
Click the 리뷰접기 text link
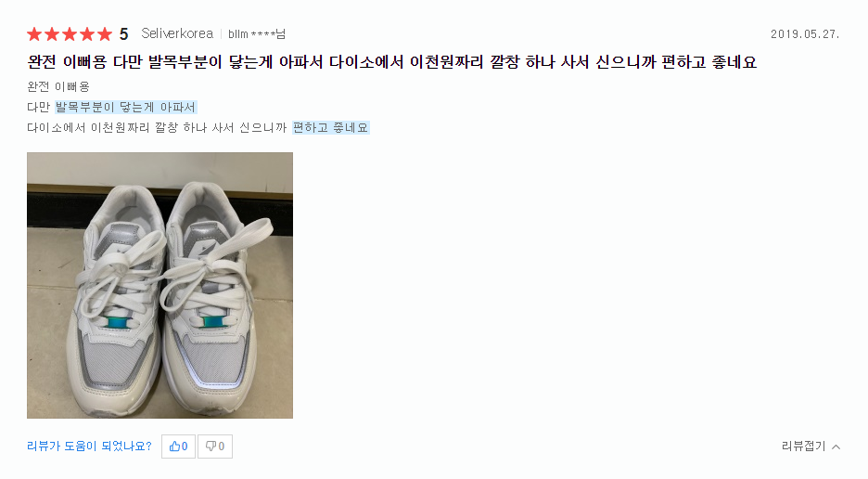pos(803,447)
